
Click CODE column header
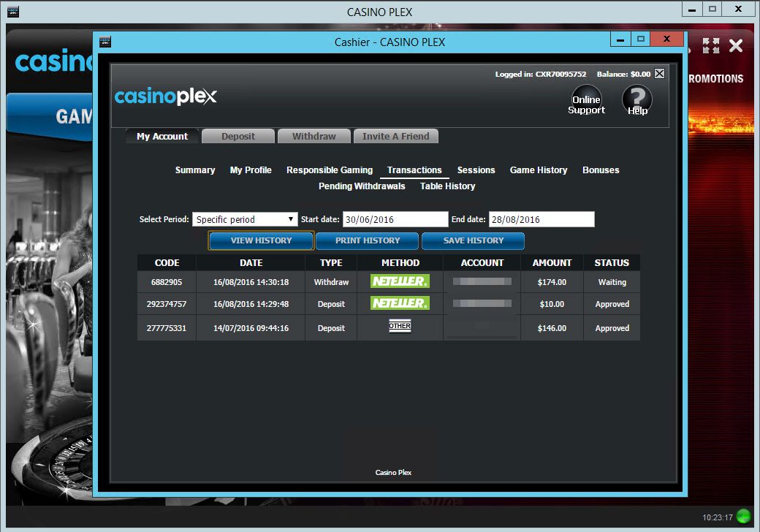[x=167, y=262]
